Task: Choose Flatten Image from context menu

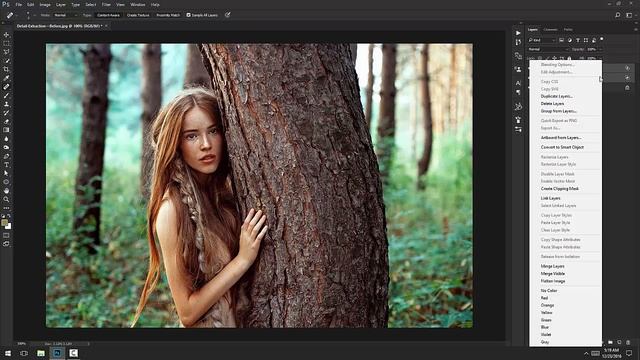Action: tap(553, 281)
